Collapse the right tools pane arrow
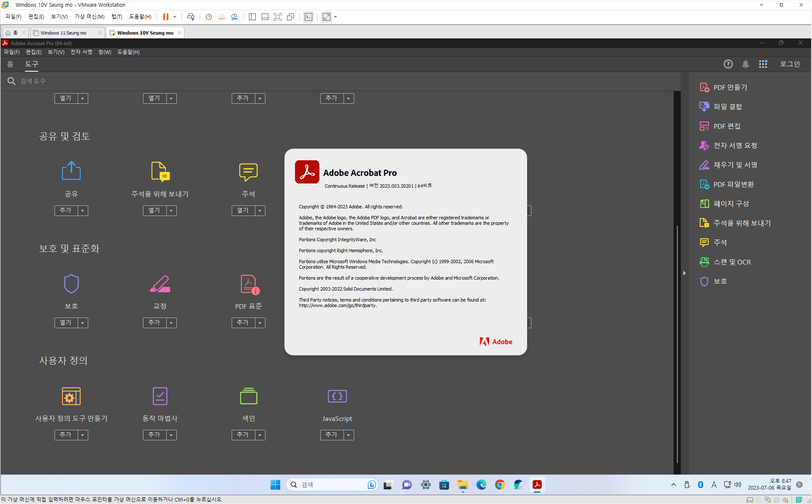812x504 pixels. pos(684,273)
